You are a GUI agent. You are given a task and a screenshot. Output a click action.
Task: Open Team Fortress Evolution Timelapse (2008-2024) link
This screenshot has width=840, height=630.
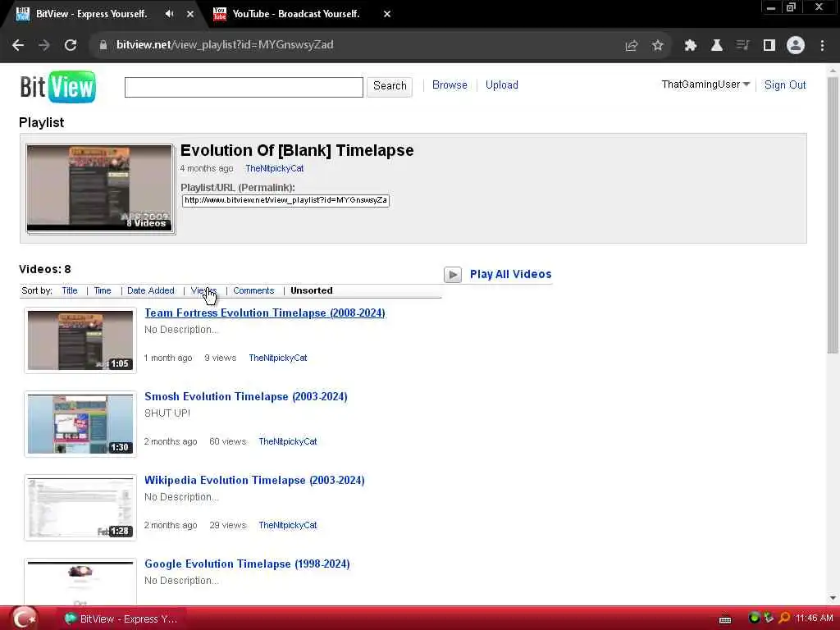pyautogui.click(x=265, y=313)
